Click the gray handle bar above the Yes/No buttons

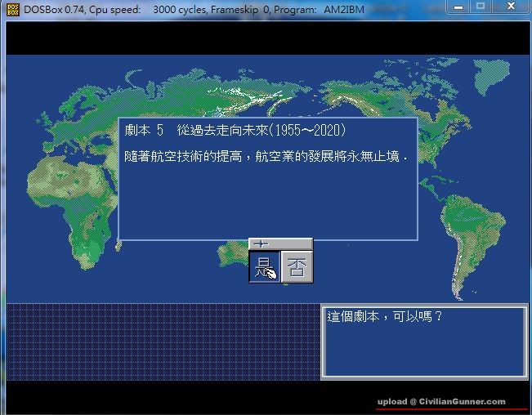click(x=280, y=243)
